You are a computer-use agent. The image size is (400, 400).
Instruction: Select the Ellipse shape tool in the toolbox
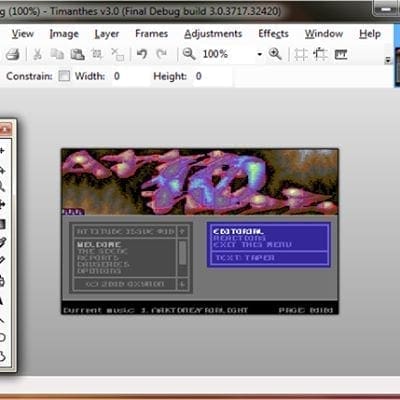pyautogui.click(x=2, y=337)
